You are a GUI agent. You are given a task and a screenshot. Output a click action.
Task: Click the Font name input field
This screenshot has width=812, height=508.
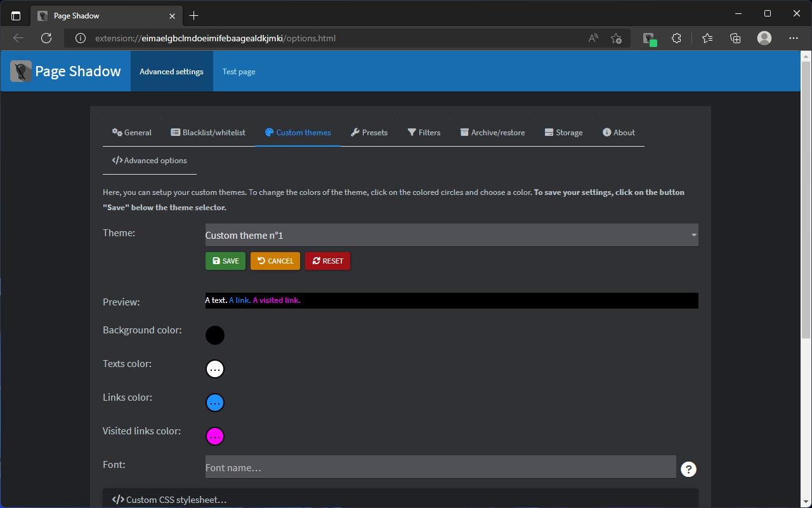pos(441,467)
